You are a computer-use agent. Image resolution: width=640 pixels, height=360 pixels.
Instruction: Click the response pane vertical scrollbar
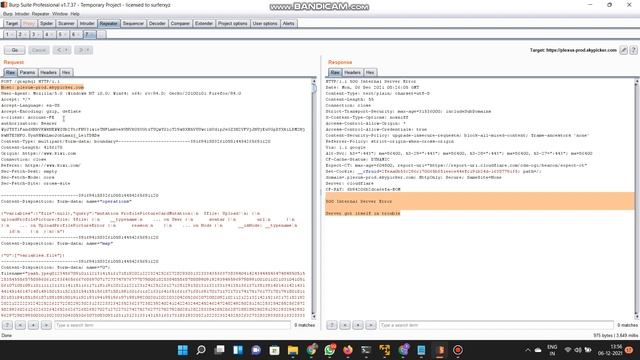point(636,199)
